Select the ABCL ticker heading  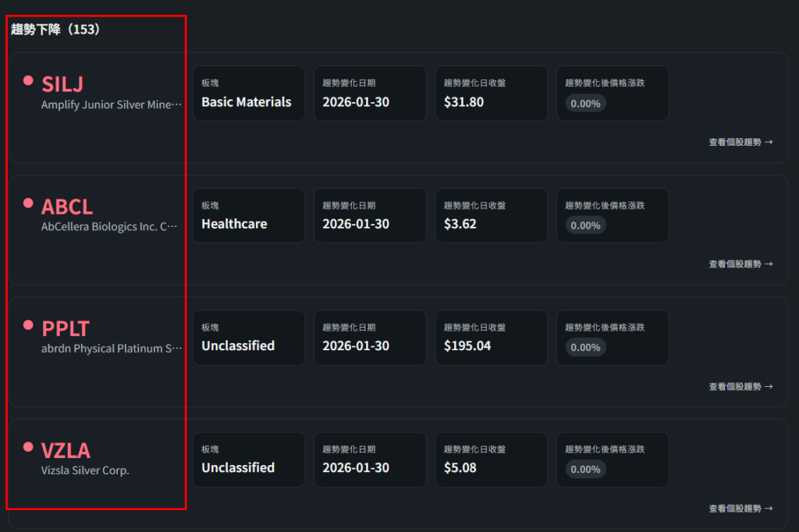click(67, 207)
